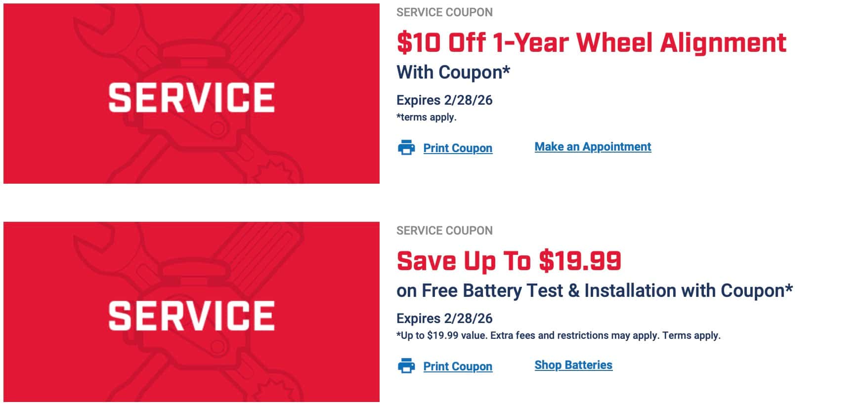Print the free battery test coupon
This screenshot has width=868, height=406.
point(457,366)
